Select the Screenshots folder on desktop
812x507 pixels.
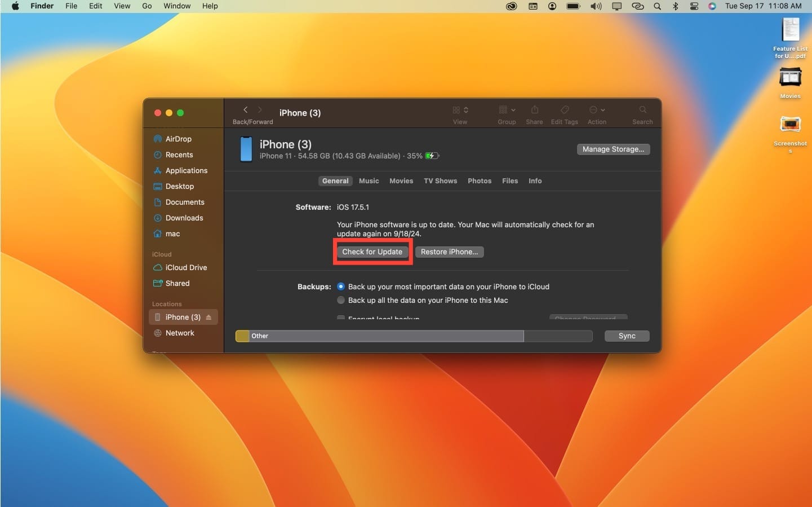click(x=791, y=134)
